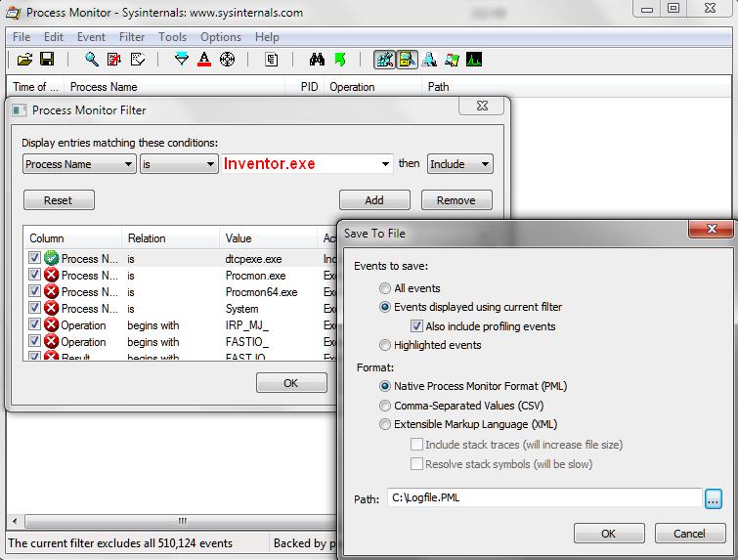The height and width of the screenshot is (560, 738).
Task: Click the Open file toolbar icon
Action: click(x=24, y=60)
